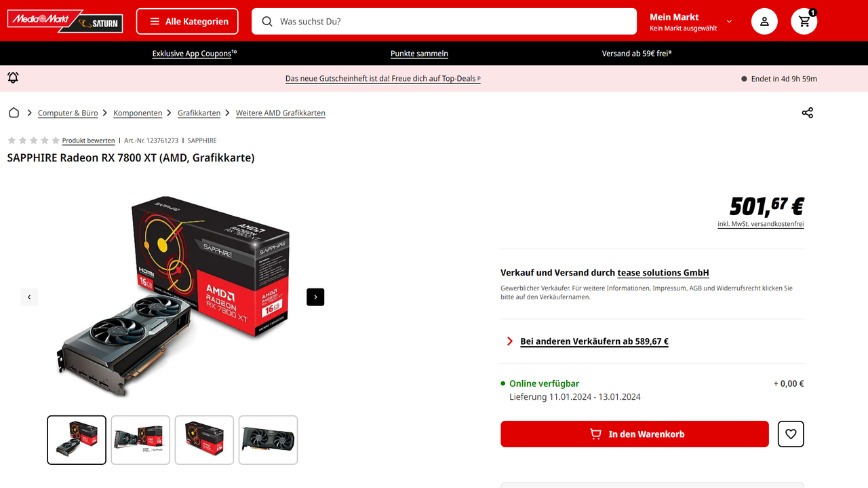Click the share icon
The height and width of the screenshot is (488, 868).
click(807, 113)
